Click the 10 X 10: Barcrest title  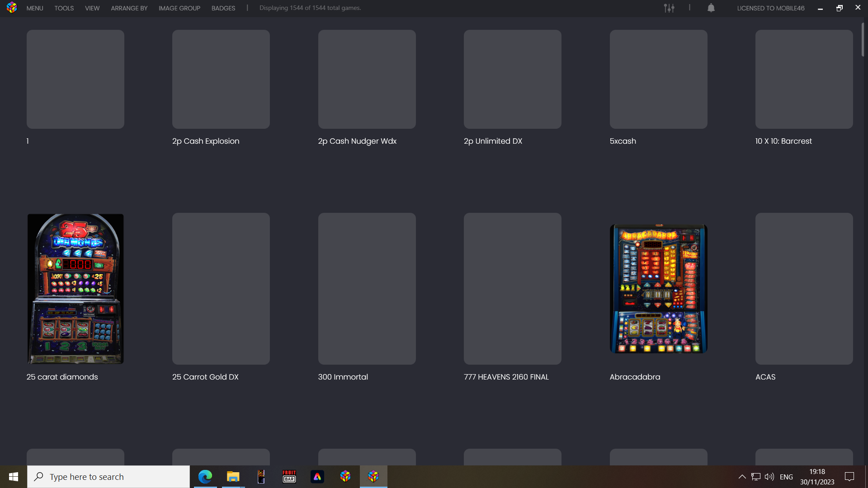(x=783, y=141)
